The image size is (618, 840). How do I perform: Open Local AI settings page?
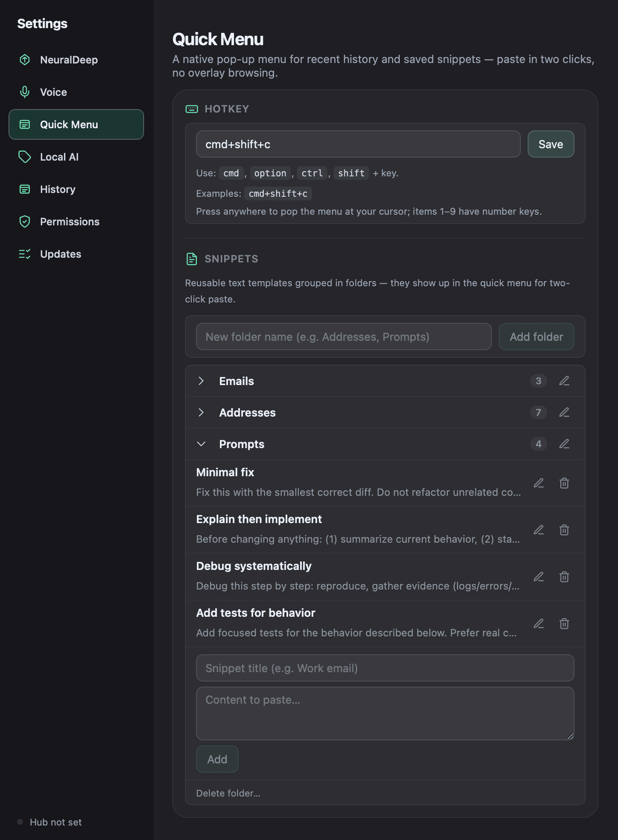(x=76, y=157)
